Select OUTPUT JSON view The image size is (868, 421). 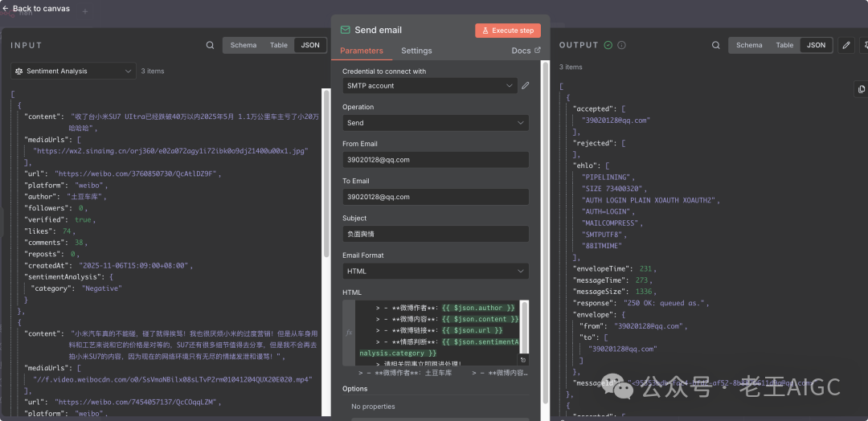816,45
